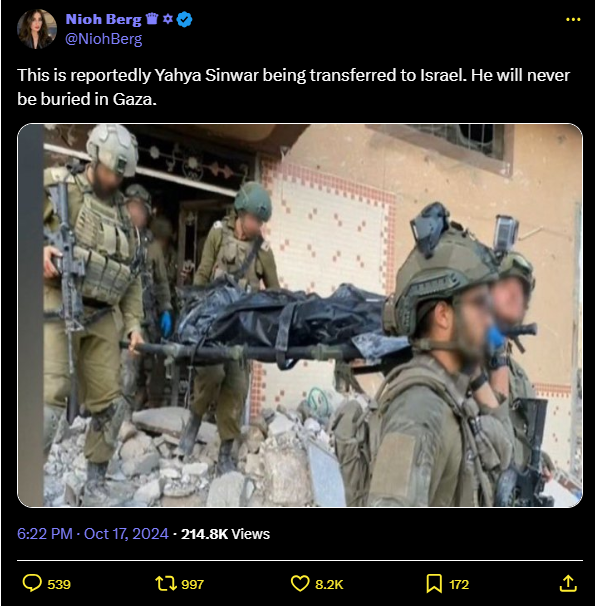Click the share upload icon
Viewport: 595px width, 606px height.
coord(568,584)
